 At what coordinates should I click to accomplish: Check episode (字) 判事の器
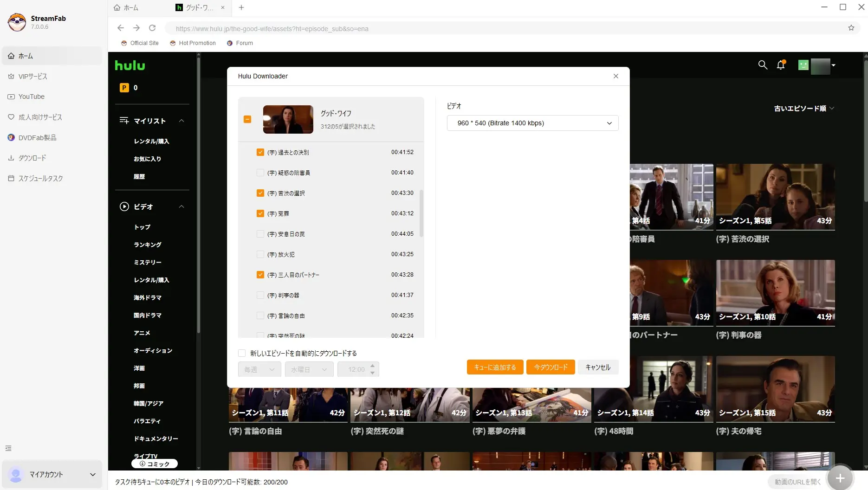(x=260, y=295)
